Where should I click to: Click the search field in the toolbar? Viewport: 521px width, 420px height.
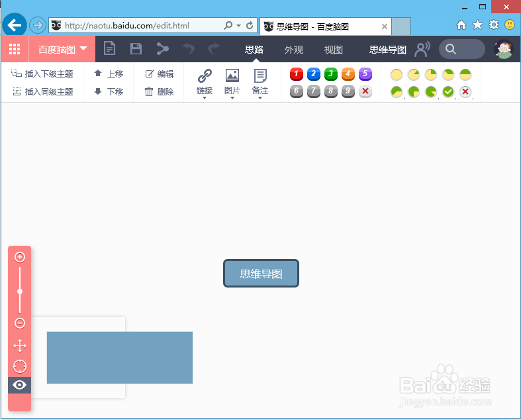coord(462,49)
